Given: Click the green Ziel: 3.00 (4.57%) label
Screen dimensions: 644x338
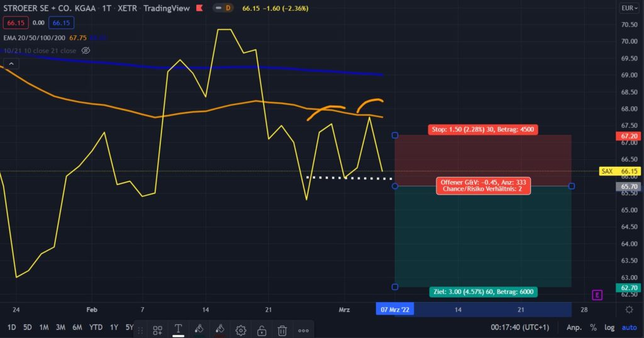Looking at the screenshot, I should point(484,292).
